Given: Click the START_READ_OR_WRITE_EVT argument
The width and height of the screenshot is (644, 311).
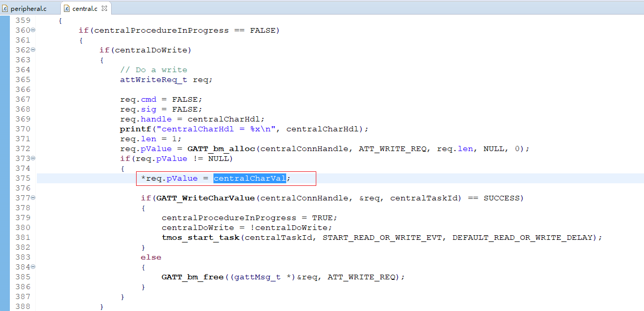Looking at the screenshot, I should pos(382,238).
